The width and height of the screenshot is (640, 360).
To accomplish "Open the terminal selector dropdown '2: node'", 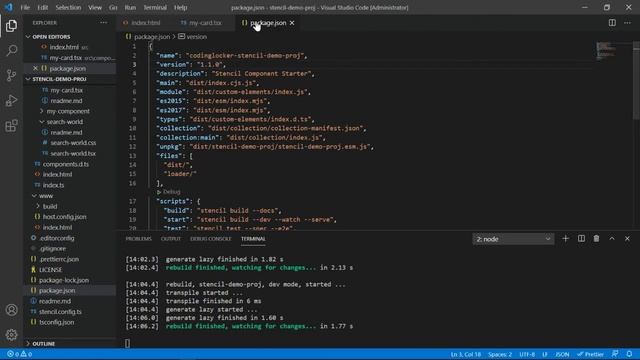I will (513, 239).
